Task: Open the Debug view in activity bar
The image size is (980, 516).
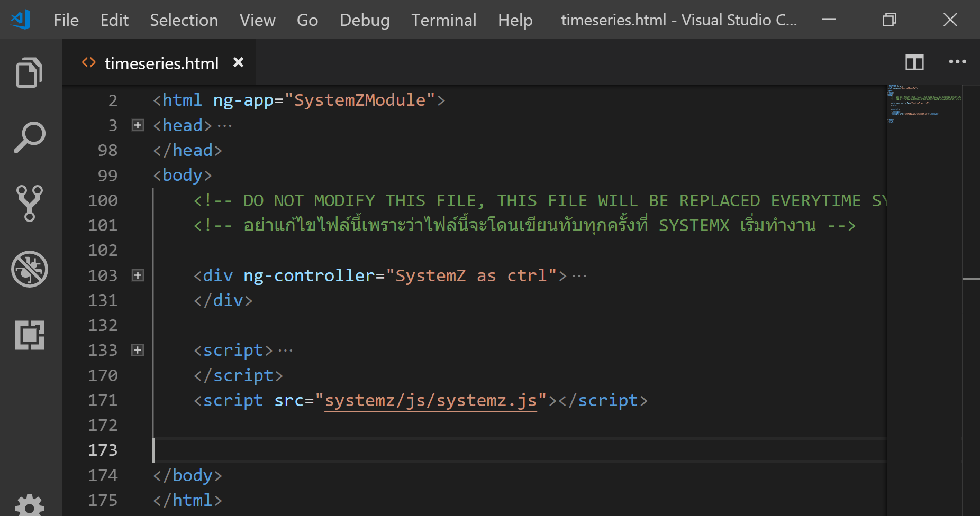Action: [30, 269]
